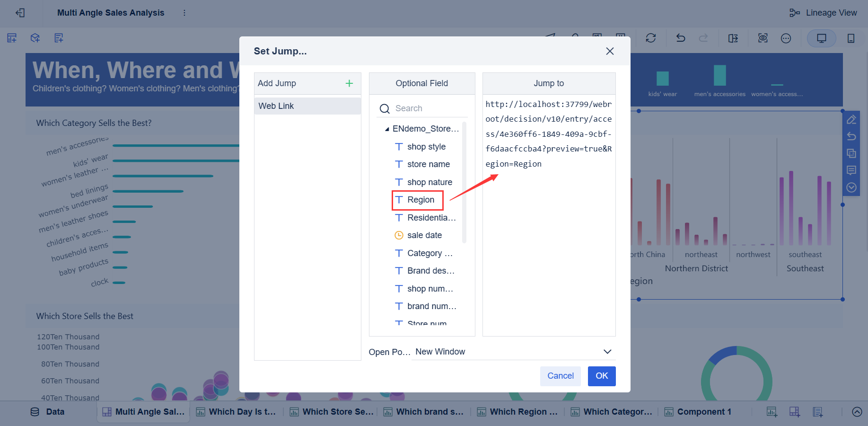Click the OK button in Set Jump dialog

coord(601,376)
